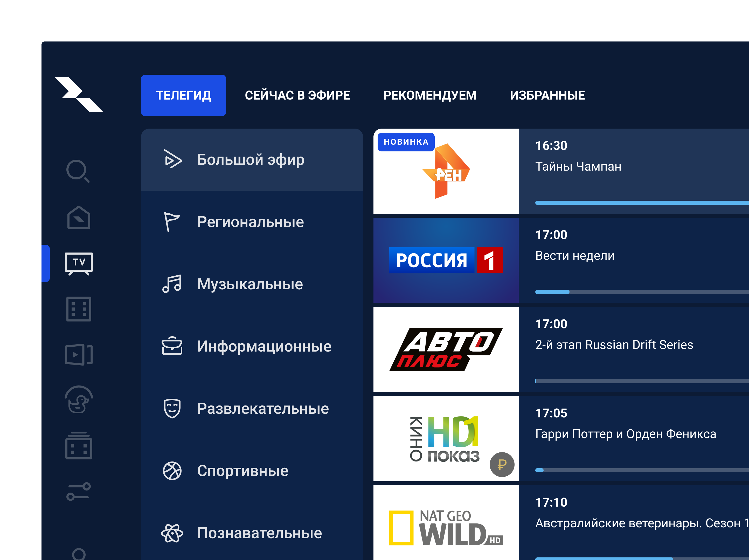Click the Гарри Поттер progress bar
The image size is (749, 560).
[x=642, y=470]
